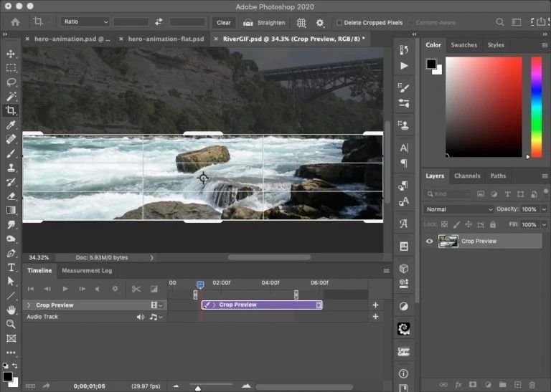This screenshot has width=551, height=392.
Task: Mute the Audio Track
Action: [141, 317]
